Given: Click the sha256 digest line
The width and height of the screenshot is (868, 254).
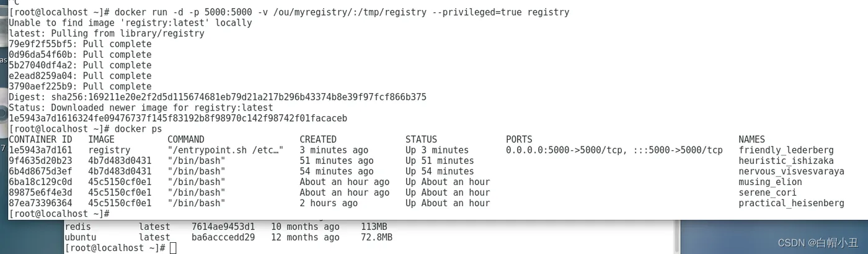Looking at the screenshot, I should coord(217,97).
